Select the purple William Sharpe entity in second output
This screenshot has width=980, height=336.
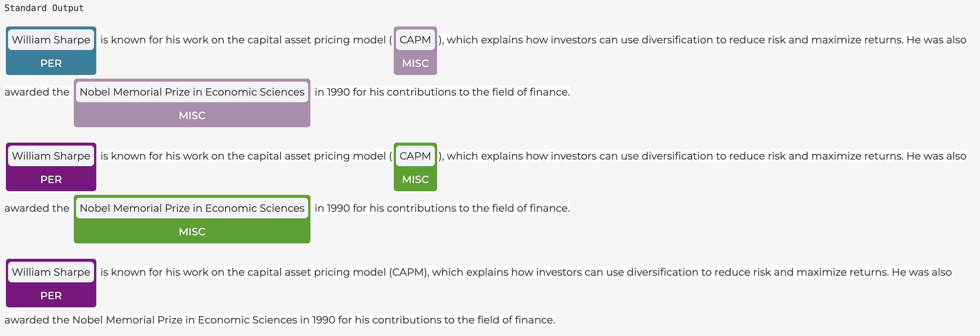(x=51, y=156)
